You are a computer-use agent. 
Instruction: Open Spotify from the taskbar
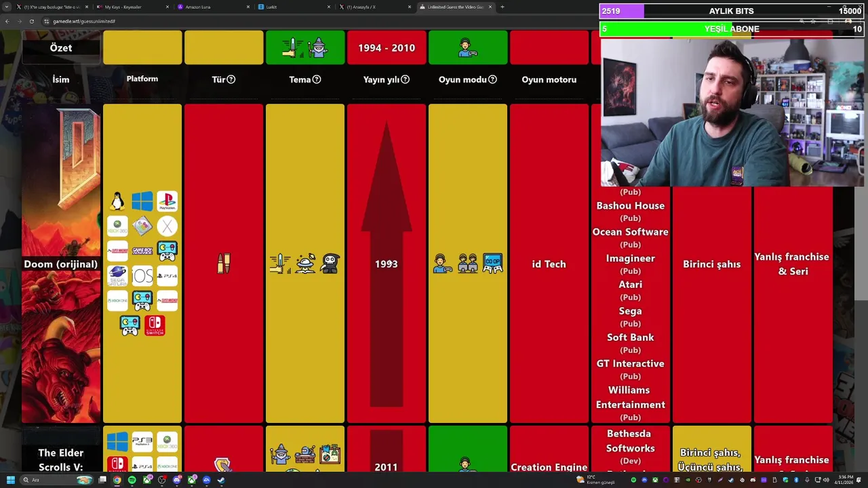click(x=132, y=480)
